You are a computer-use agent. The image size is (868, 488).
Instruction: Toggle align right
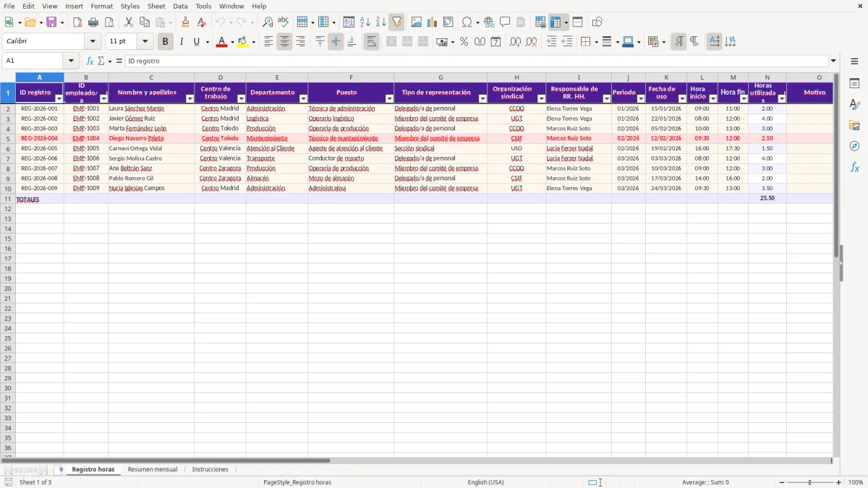(x=300, y=42)
